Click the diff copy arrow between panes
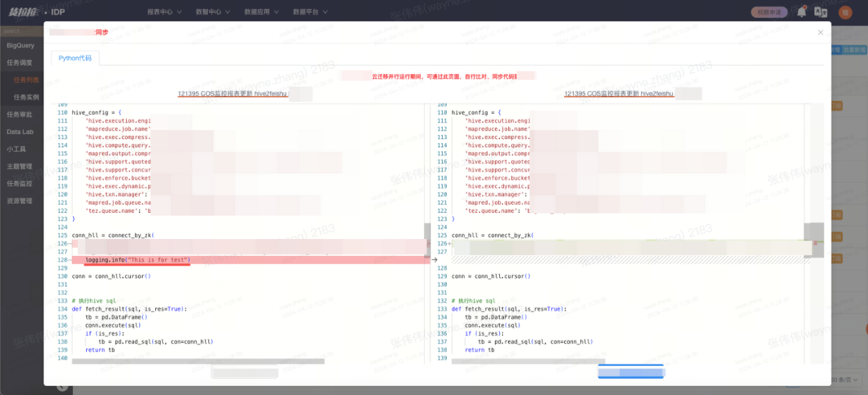This screenshot has height=395, width=868. coord(434,259)
